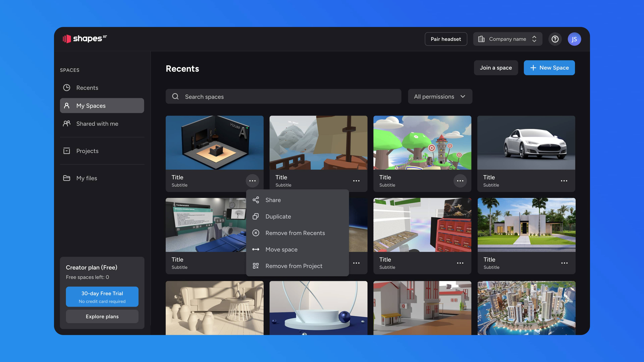Open Recents from the sidebar

87,88
